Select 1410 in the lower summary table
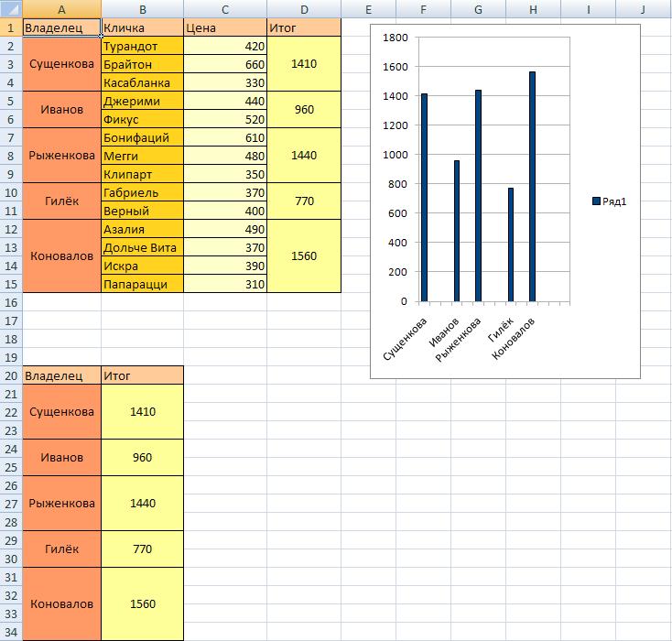Viewport: 672px width, 641px height. [x=143, y=411]
